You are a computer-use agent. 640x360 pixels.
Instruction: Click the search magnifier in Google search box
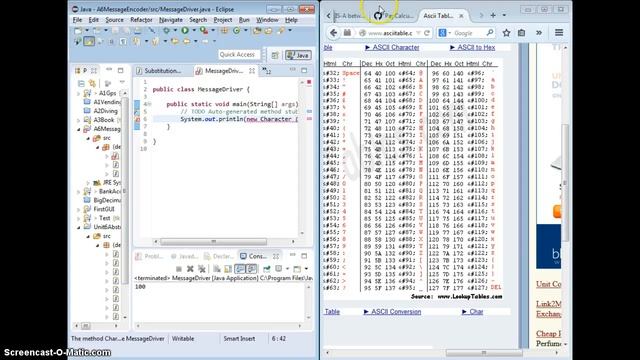490,33
